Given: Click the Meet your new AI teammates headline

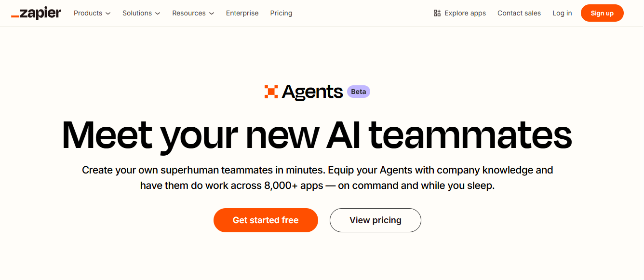Looking at the screenshot, I should [x=317, y=135].
